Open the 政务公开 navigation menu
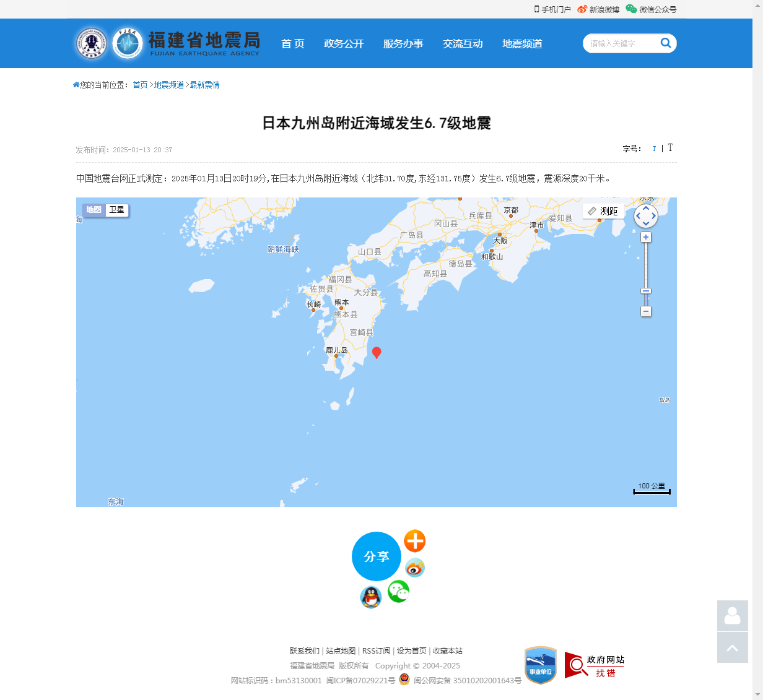The height and width of the screenshot is (700, 763). click(x=344, y=43)
